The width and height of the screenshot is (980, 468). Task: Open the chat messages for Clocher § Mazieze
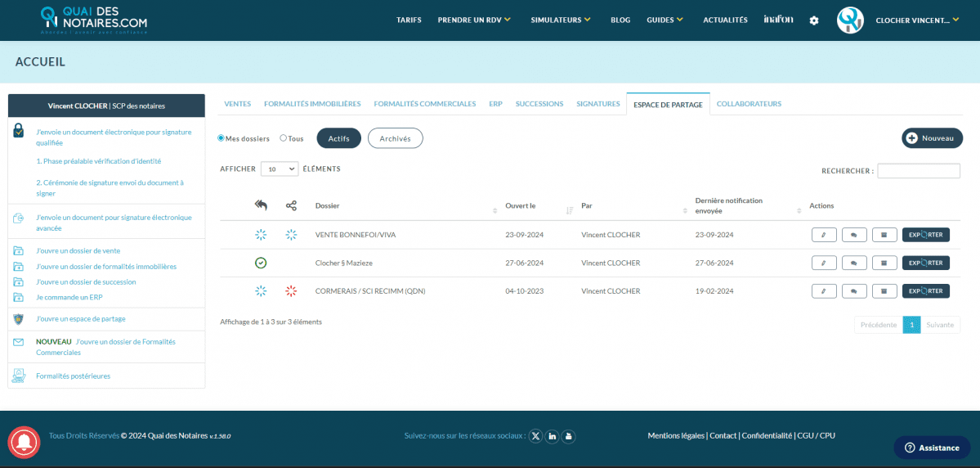[853, 263]
